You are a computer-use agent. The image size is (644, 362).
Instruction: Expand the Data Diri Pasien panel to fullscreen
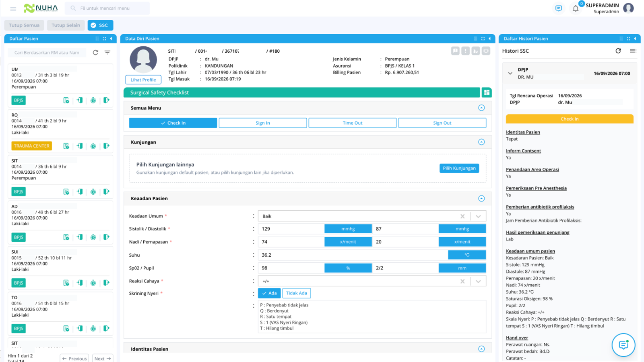[x=483, y=39]
